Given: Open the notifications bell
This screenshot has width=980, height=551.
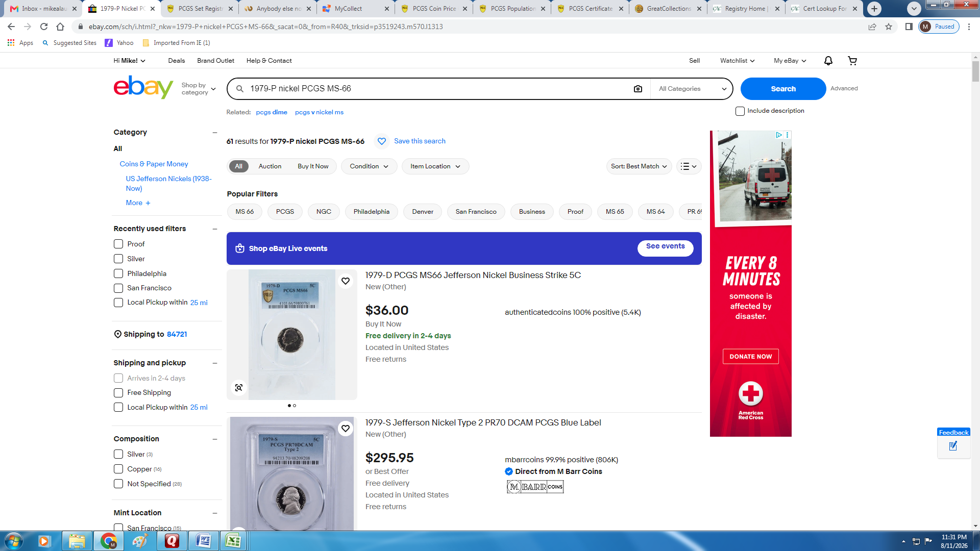Looking at the screenshot, I should click(x=828, y=61).
